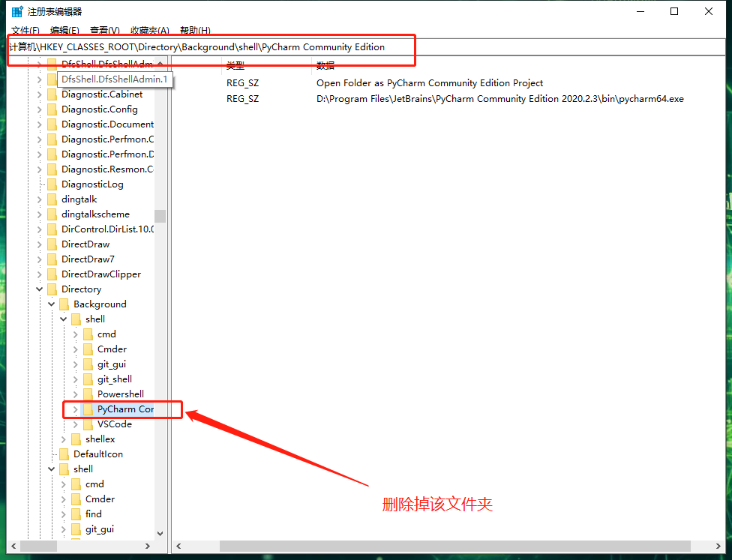Open the 帮助(H) menu

tap(195, 30)
